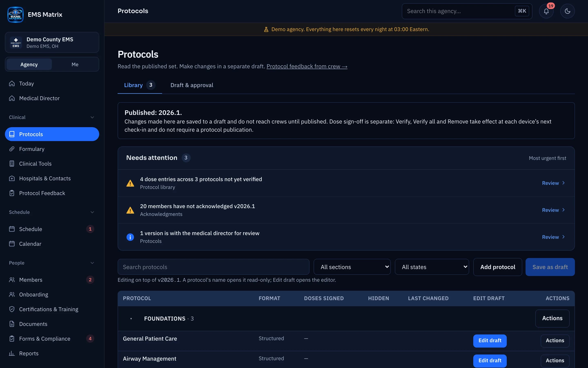Open the All sections dropdown
Viewport: 588px width, 368px height.
pos(352,267)
